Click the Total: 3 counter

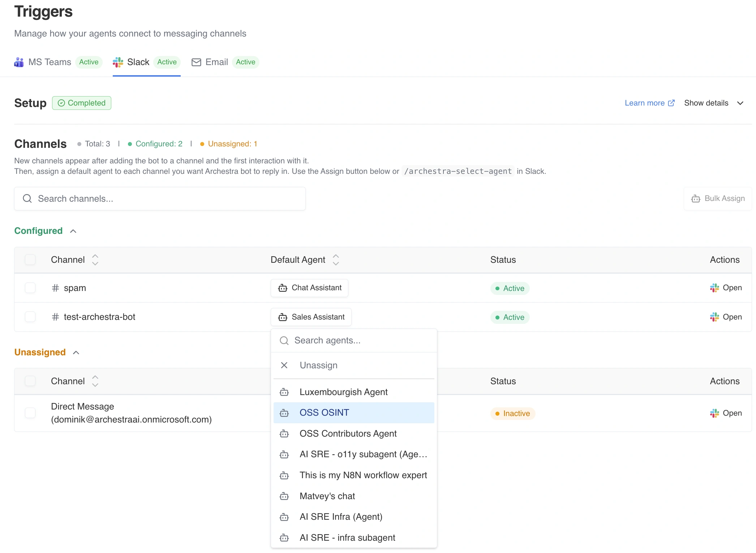94,144
